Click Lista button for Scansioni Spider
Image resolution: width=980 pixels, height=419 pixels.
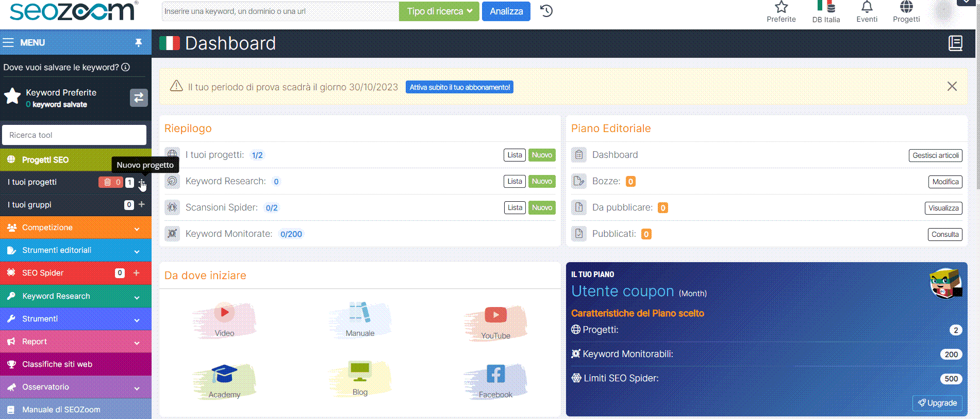click(x=514, y=207)
